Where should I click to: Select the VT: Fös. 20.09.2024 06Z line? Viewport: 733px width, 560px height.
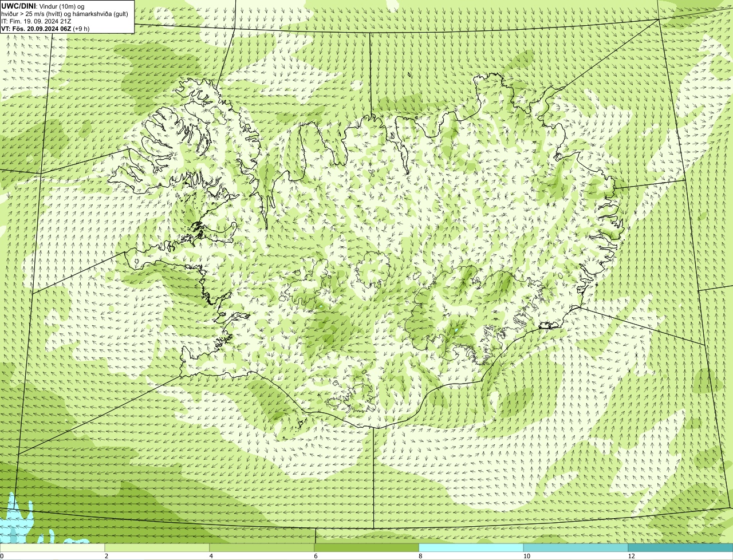[x=45, y=29]
